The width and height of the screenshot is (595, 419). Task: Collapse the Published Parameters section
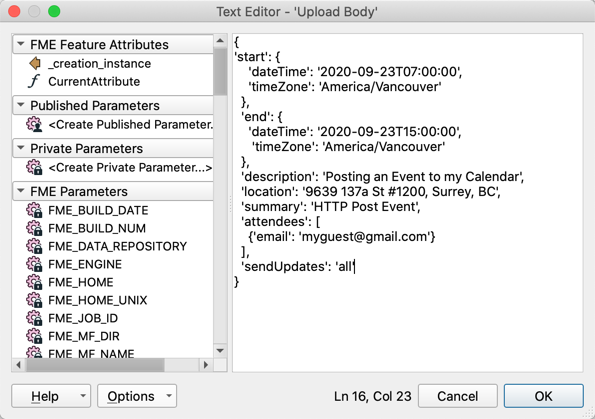(21, 105)
